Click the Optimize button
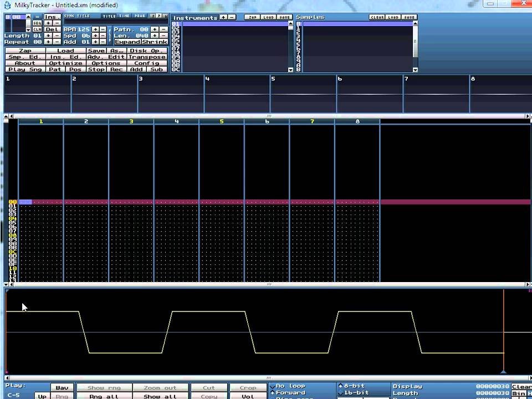Screen dimensions: 532x399 tap(65, 63)
